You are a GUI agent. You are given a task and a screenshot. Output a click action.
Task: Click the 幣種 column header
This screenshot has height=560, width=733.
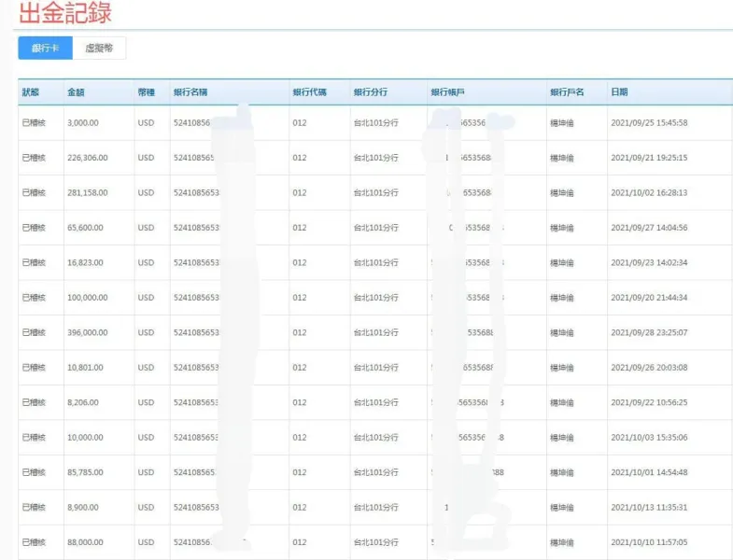tap(147, 92)
